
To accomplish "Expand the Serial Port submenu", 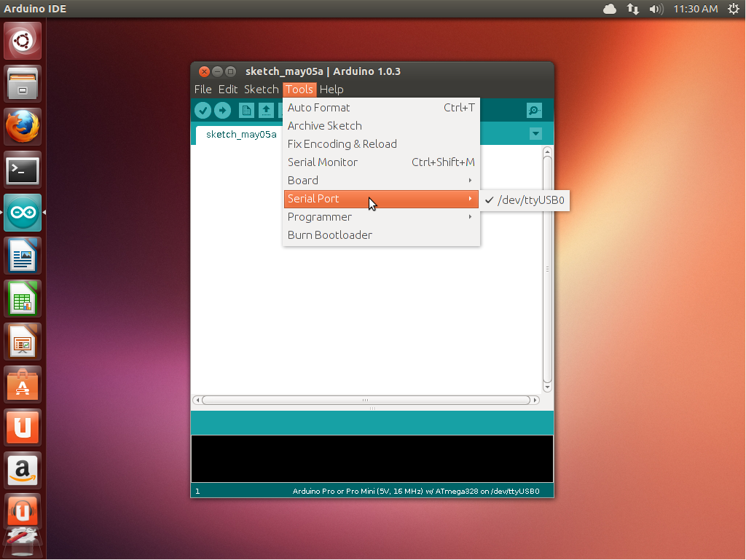I will click(x=381, y=199).
